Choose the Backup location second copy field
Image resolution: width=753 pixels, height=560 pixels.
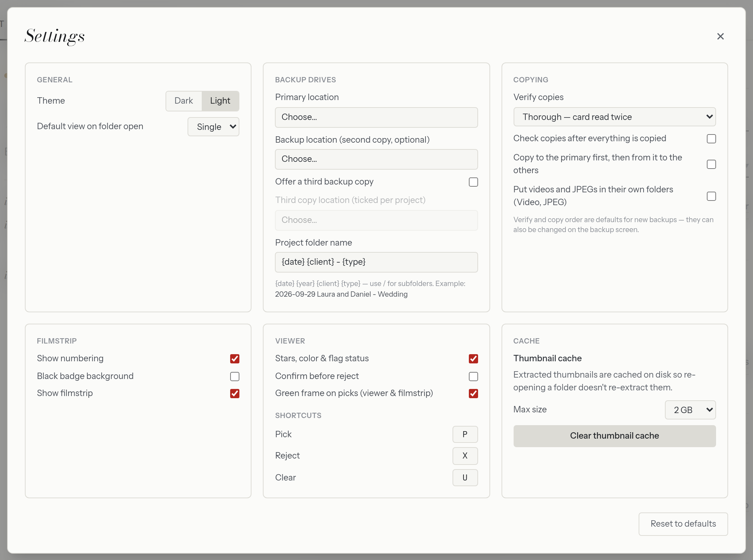[376, 159]
